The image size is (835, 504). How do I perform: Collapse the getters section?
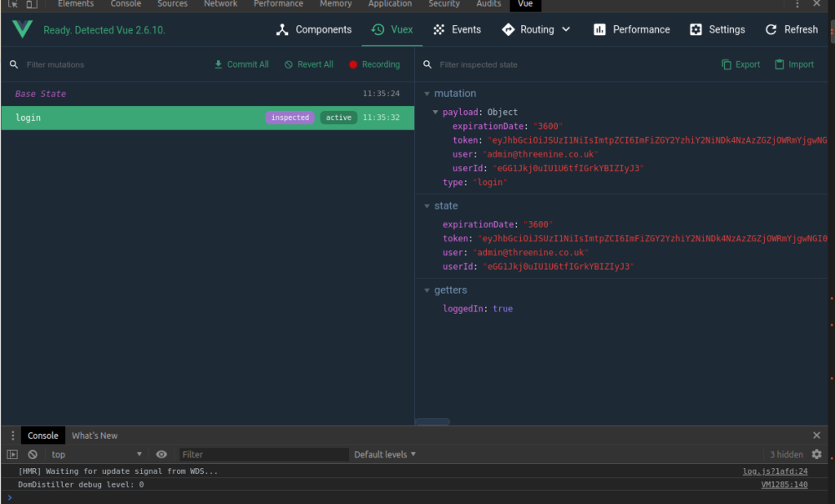point(427,290)
